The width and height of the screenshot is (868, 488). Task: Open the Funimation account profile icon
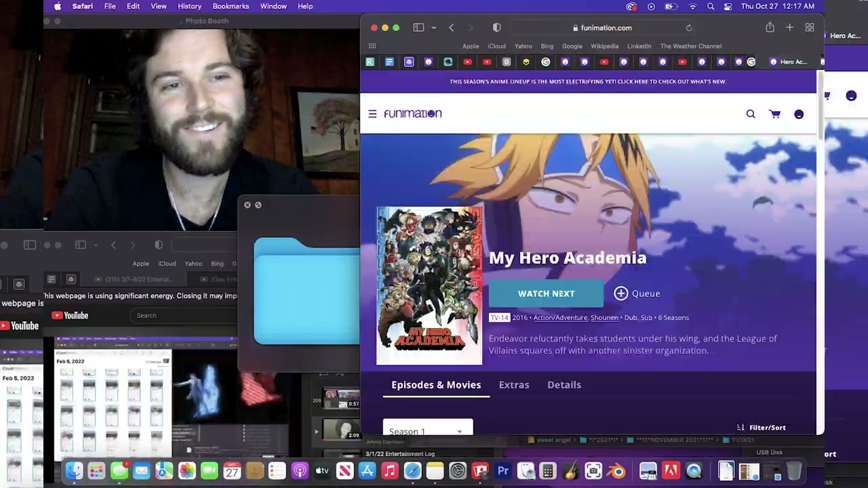[x=799, y=115]
